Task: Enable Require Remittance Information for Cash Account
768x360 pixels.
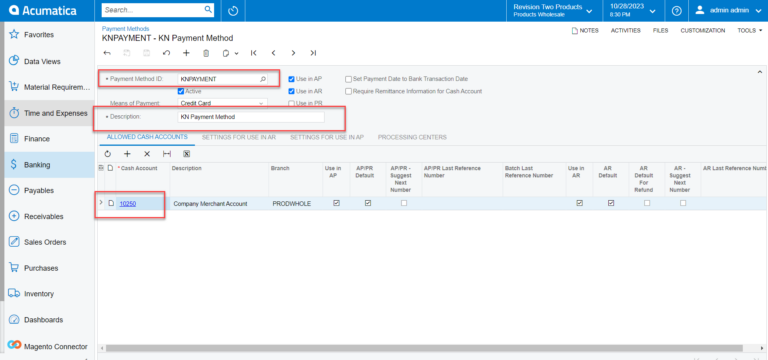Action: 348,91
